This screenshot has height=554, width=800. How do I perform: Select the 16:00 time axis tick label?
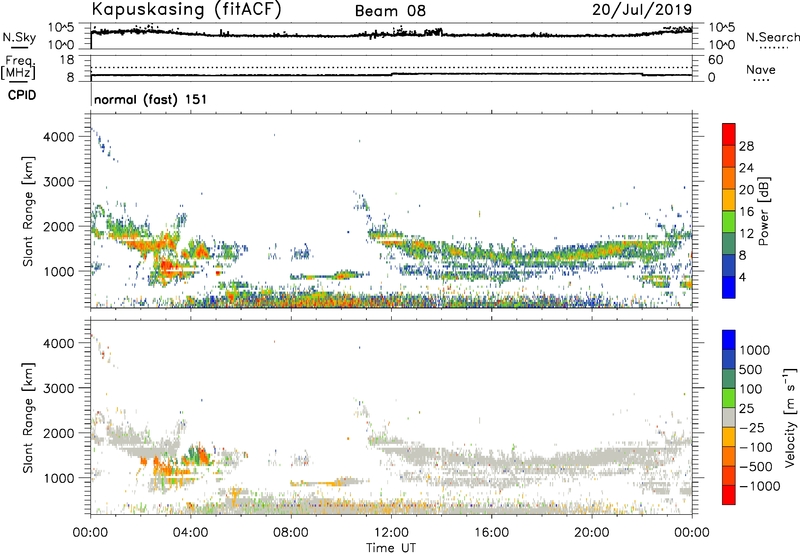click(x=491, y=533)
